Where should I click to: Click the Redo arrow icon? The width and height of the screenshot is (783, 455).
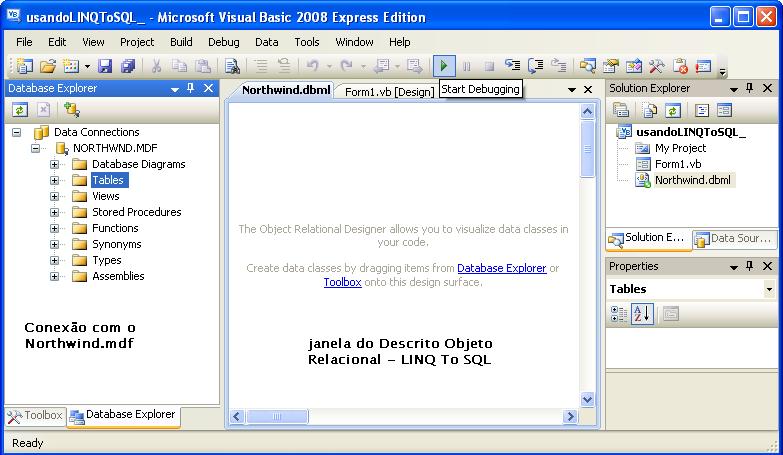pos(347,66)
